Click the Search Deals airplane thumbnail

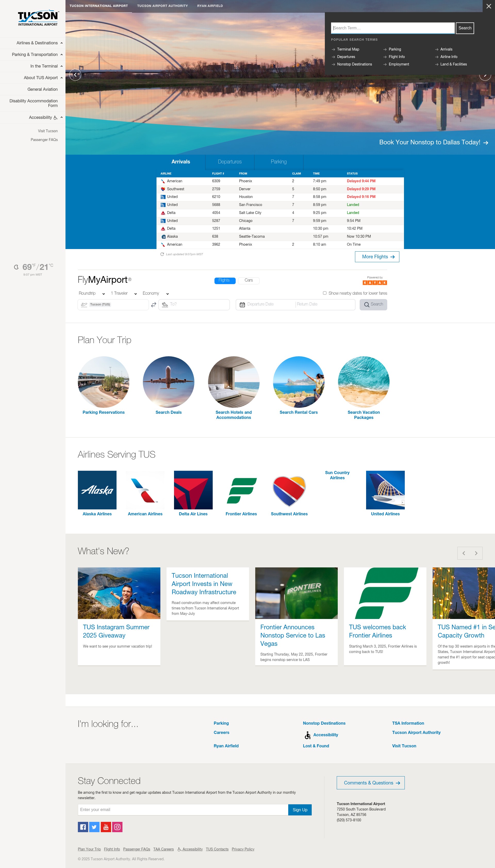[169, 382]
